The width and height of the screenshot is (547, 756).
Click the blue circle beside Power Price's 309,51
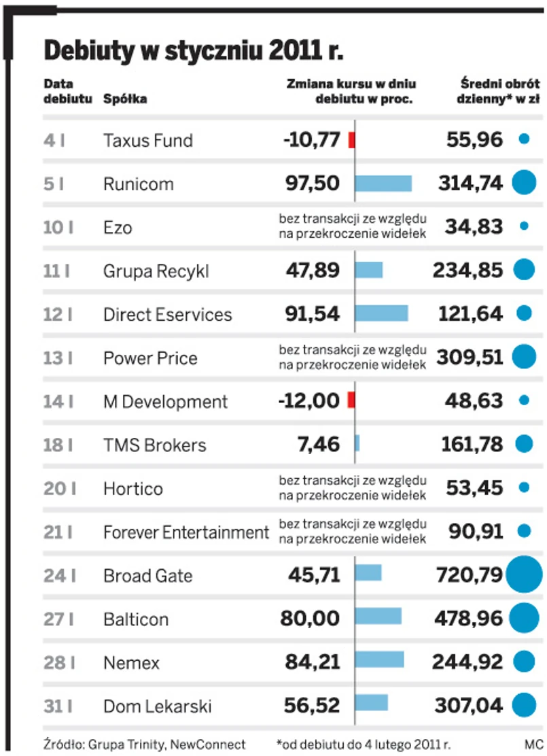[x=524, y=357]
